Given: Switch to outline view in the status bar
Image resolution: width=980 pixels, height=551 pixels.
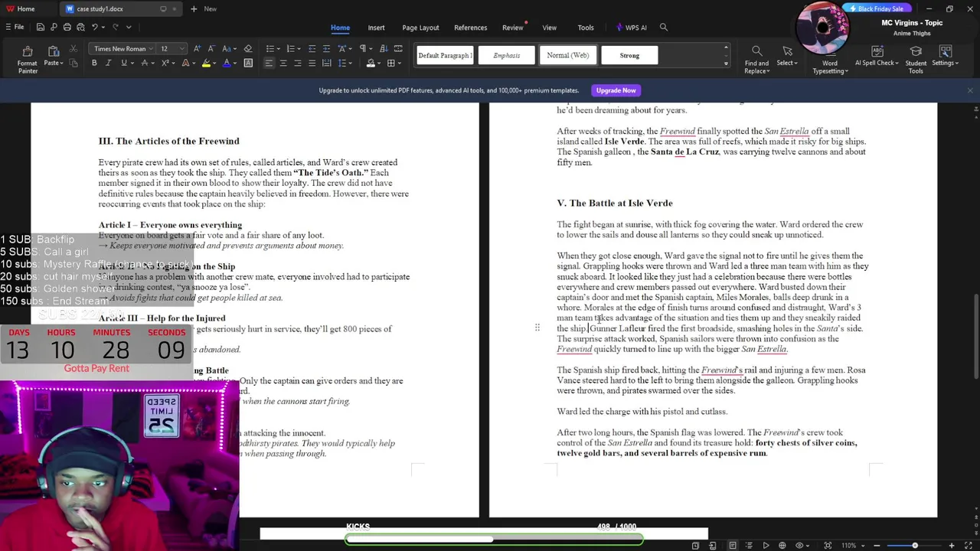Looking at the screenshot, I should (x=750, y=546).
